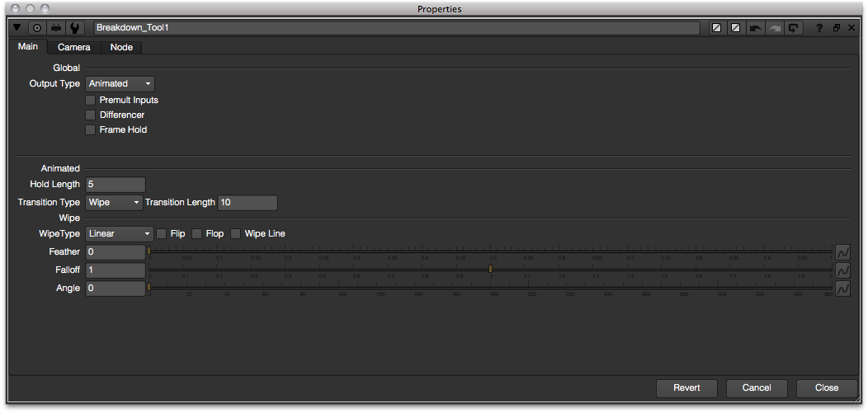
Task: Click the Falloff slider handle
Action: tap(490, 269)
